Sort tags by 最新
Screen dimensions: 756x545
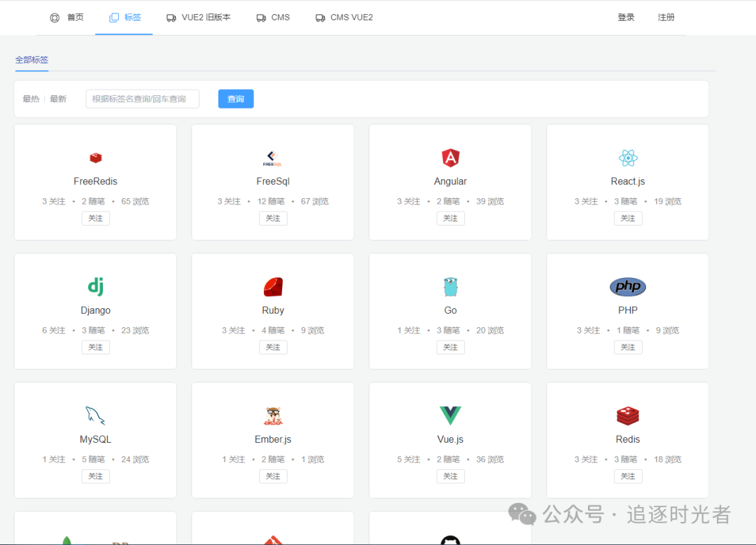tap(58, 98)
